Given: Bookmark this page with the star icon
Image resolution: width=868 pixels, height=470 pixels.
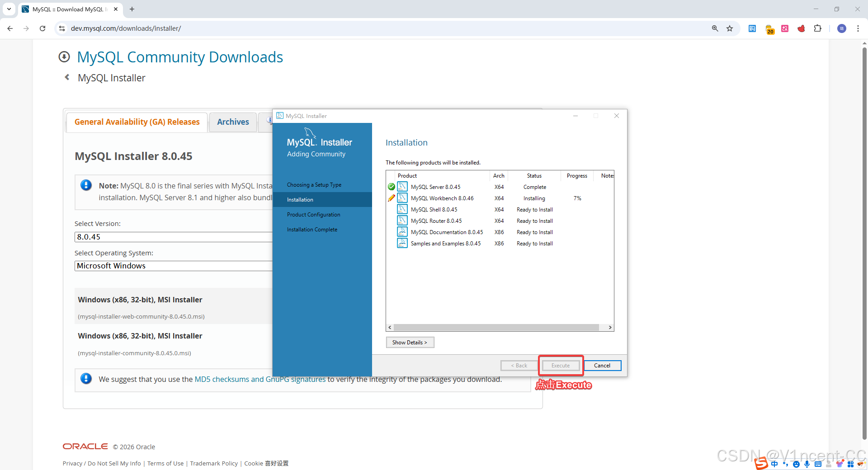Looking at the screenshot, I should pyautogui.click(x=730, y=28).
